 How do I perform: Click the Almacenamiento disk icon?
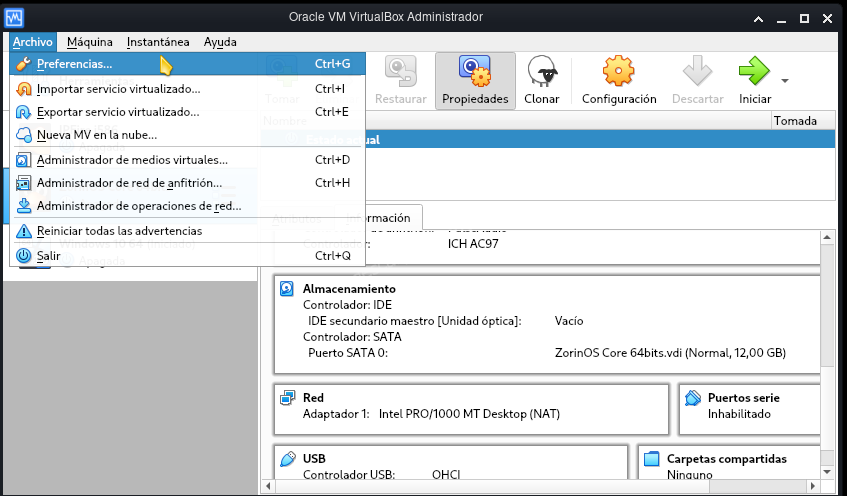click(x=287, y=289)
